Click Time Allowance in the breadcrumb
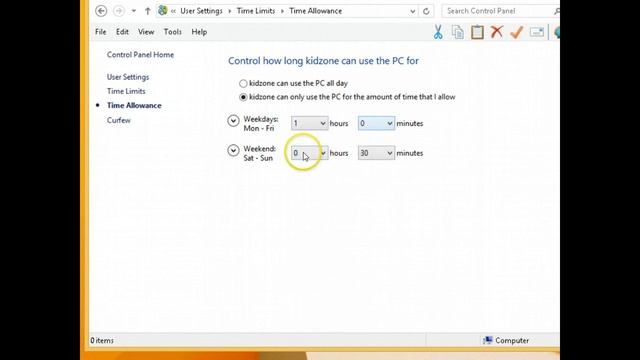Image resolution: width=640 pixels, height=360 pixels. [x=316, y=11]
